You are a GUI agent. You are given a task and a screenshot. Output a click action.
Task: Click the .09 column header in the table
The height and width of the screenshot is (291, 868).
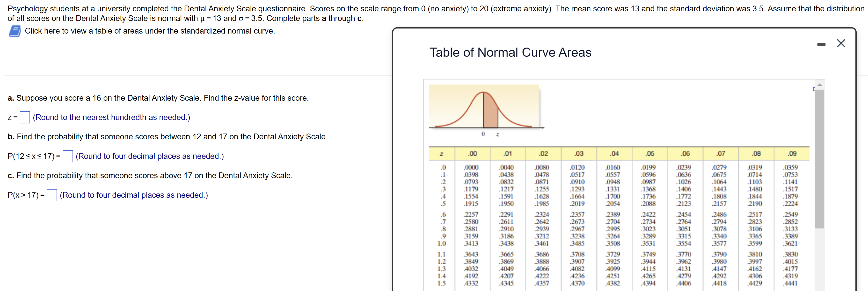792,154
